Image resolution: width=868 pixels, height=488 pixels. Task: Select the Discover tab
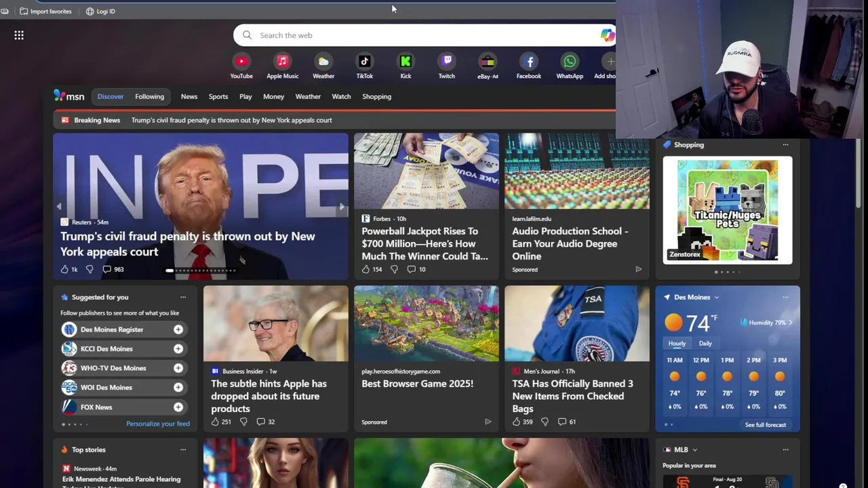[111, 96]
